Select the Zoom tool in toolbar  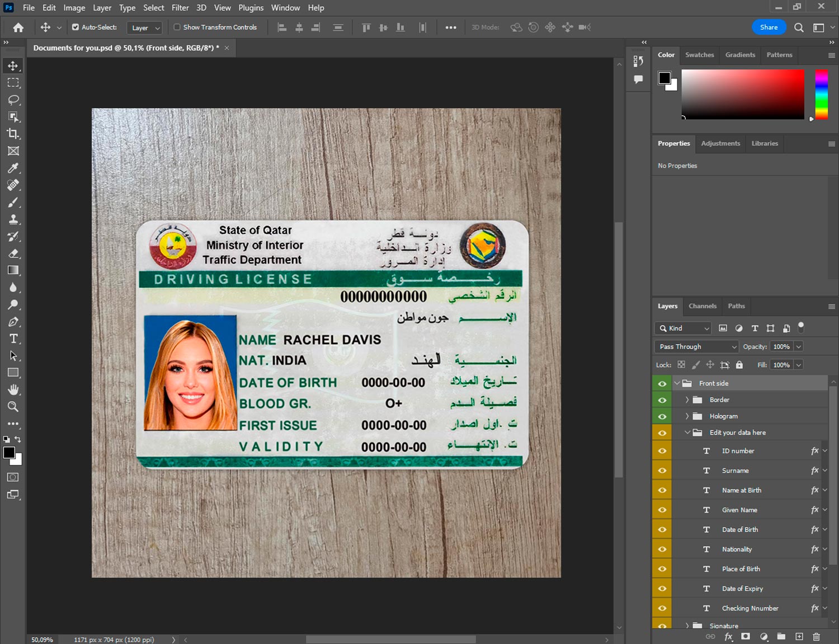click(x=13, y=407)
